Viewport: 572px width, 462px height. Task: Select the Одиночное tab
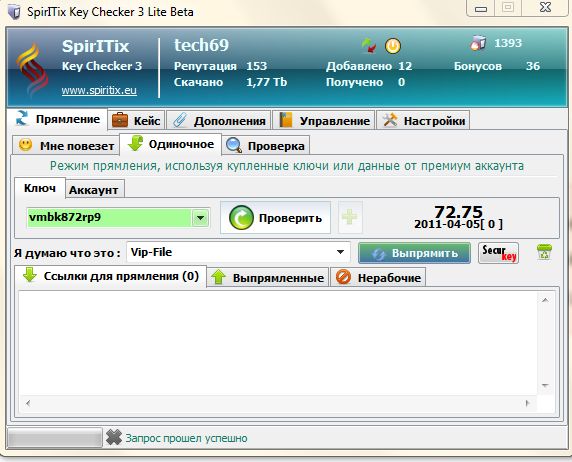coord(170,145)
